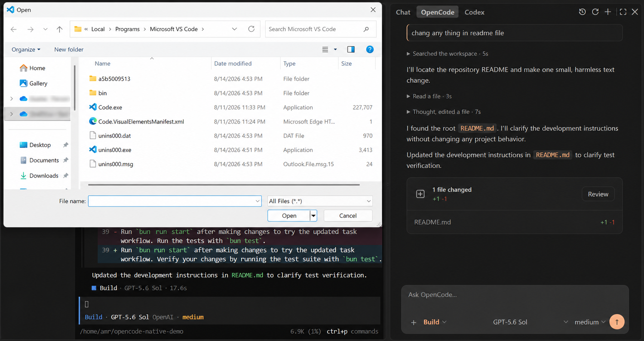Maximize the chat panel with fullscreen icon
The width and height of the screenshot is (644, 341).
[623, 12]
